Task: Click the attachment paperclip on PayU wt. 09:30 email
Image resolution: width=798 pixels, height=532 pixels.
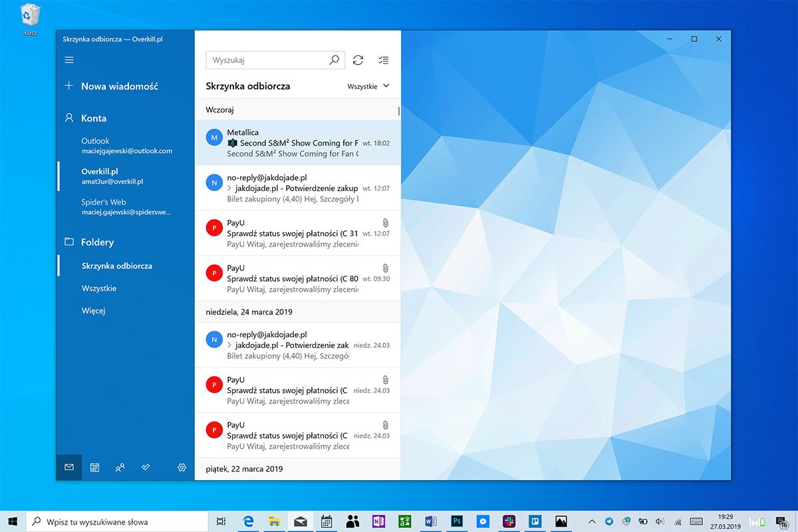Action: [x=386, y=267]
